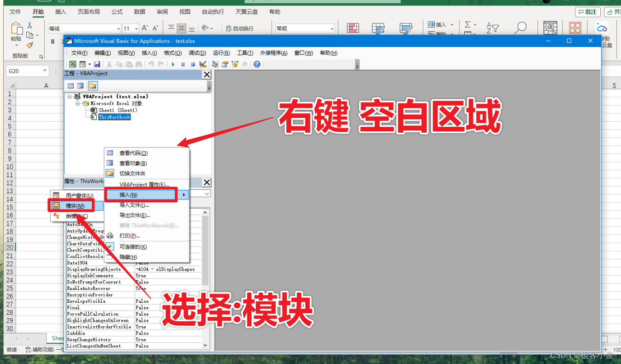Close the 属性 properties panel
621x364 pixels.
click(207, 182)
